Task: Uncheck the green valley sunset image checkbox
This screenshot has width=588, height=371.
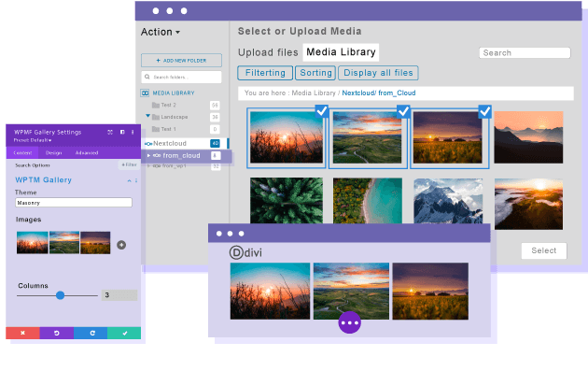Action: (x=403, y=111)
